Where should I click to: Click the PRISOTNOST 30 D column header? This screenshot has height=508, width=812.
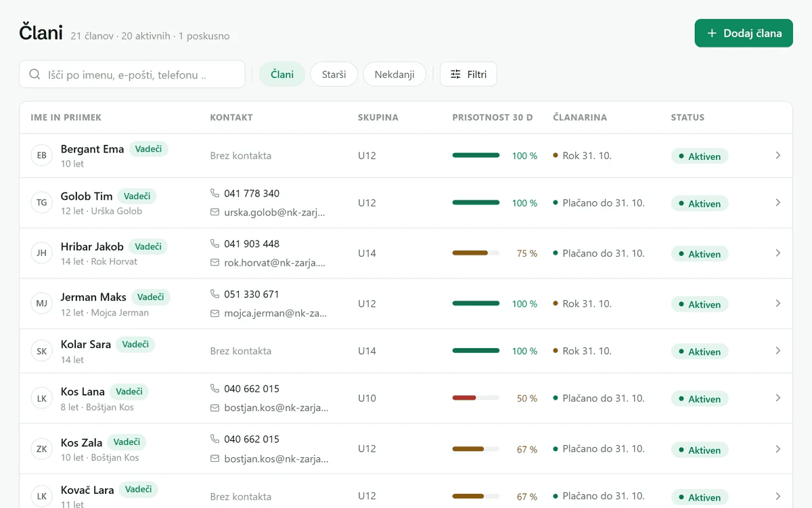[x=493, y=117]
